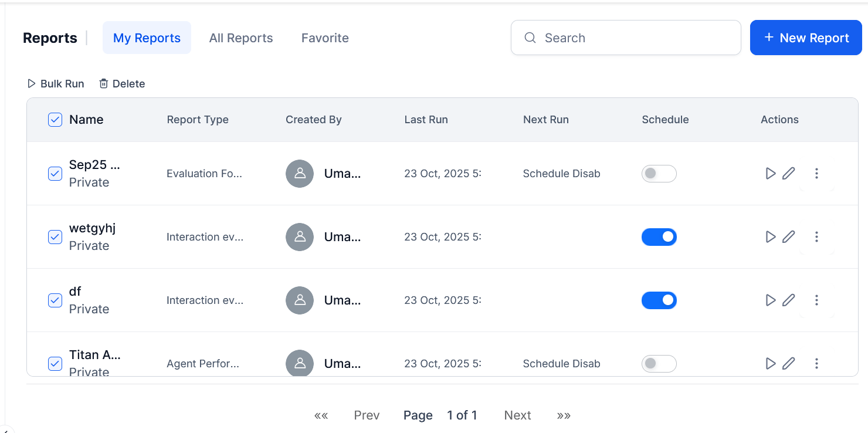Expand the kebab menu for Titan A report
Screen dimensions: 868x433
click(x=816, y=364)
